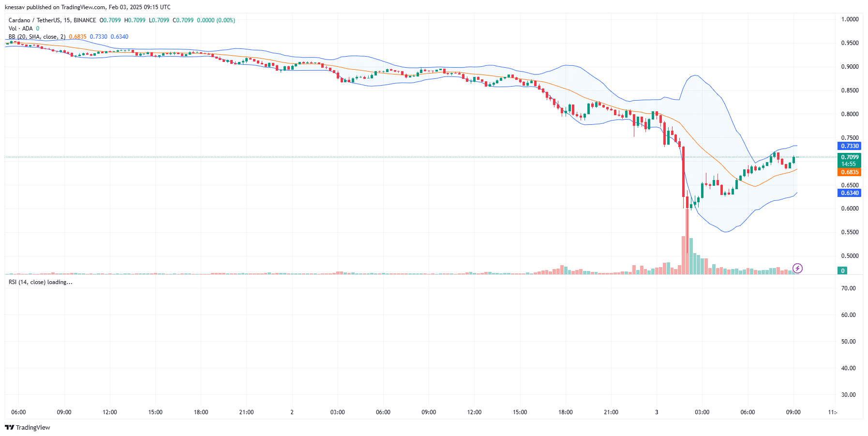
Task: Click the green volume tag showing 0
Action: (842, 271)
